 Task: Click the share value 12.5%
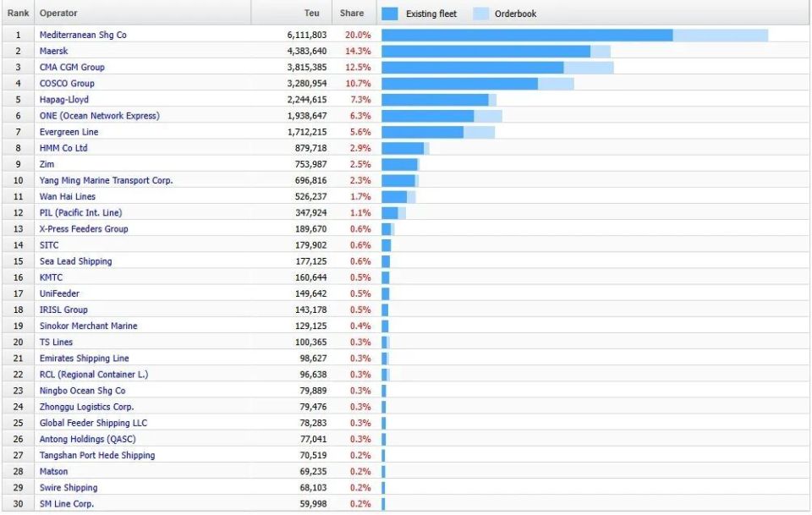coord(359,68)
